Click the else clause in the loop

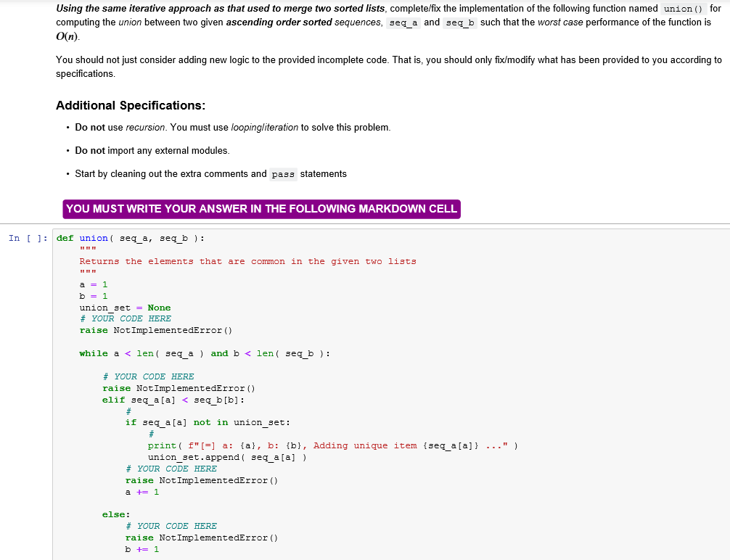pos(114,514)
